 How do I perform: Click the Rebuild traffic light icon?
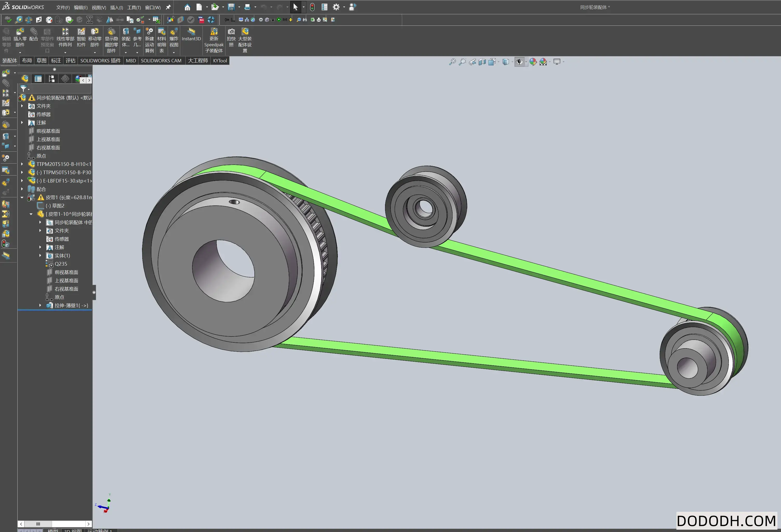click(312, 7)
